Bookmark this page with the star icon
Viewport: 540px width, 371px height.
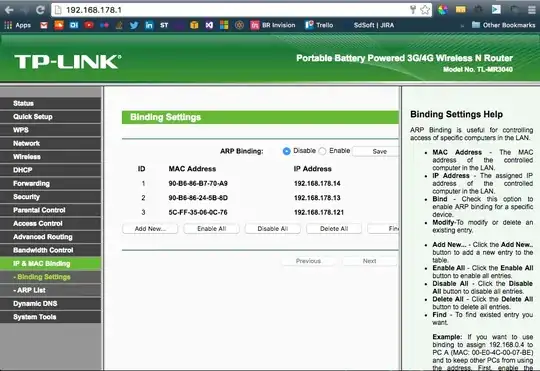[x=425, y=10]
